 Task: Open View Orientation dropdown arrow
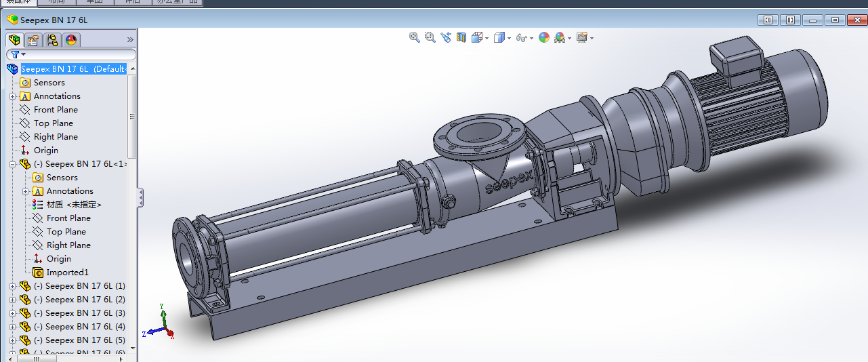(x=487, y=38)
